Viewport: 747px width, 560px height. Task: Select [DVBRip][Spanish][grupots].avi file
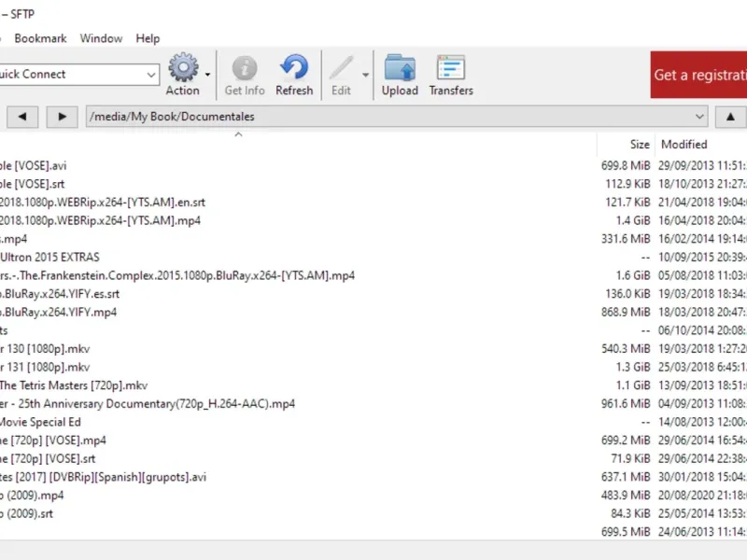coord(103,477)
